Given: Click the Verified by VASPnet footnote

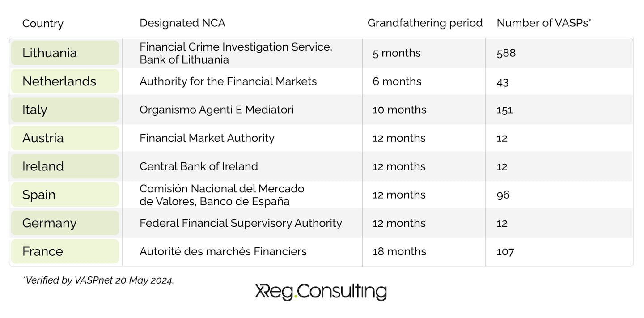Looking at the screenshot, I should point(98,280).
